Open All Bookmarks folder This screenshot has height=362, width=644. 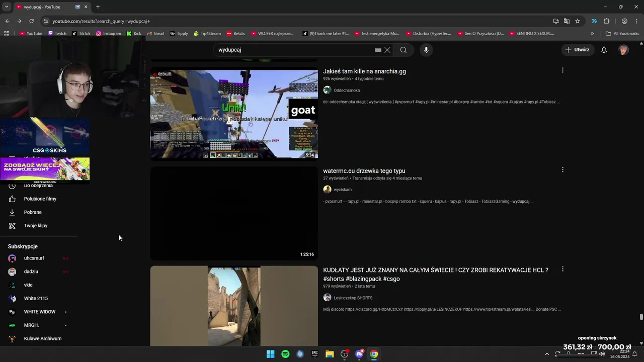(x=622, y=34)
